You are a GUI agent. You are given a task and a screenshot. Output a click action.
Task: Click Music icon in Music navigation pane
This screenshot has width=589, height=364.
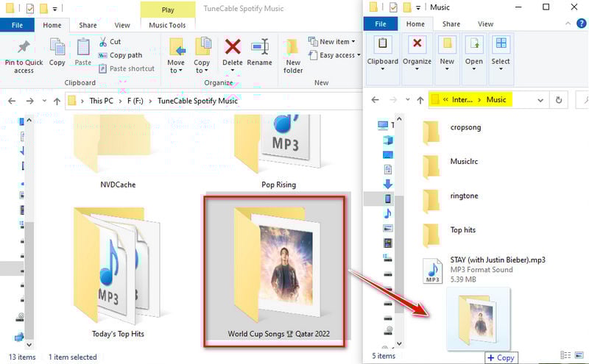point(388,213)
